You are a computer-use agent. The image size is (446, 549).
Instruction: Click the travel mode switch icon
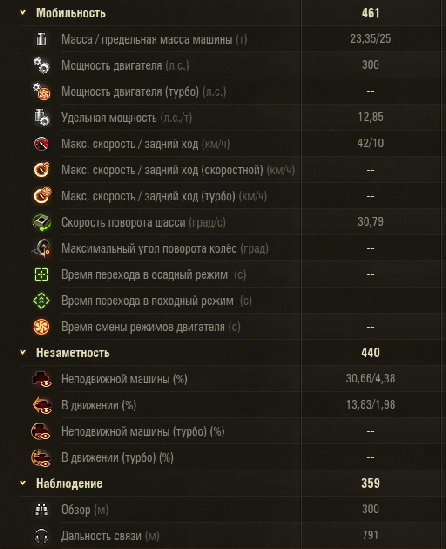41,300
